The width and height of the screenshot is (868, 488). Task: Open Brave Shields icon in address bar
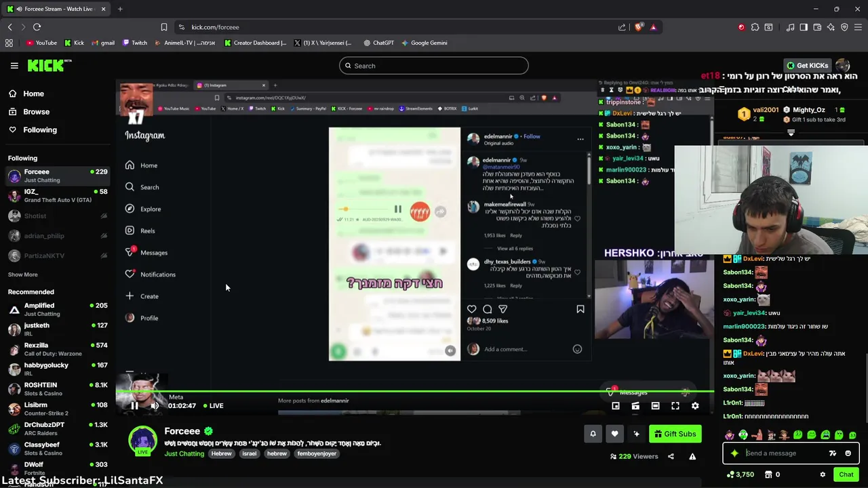639,27
